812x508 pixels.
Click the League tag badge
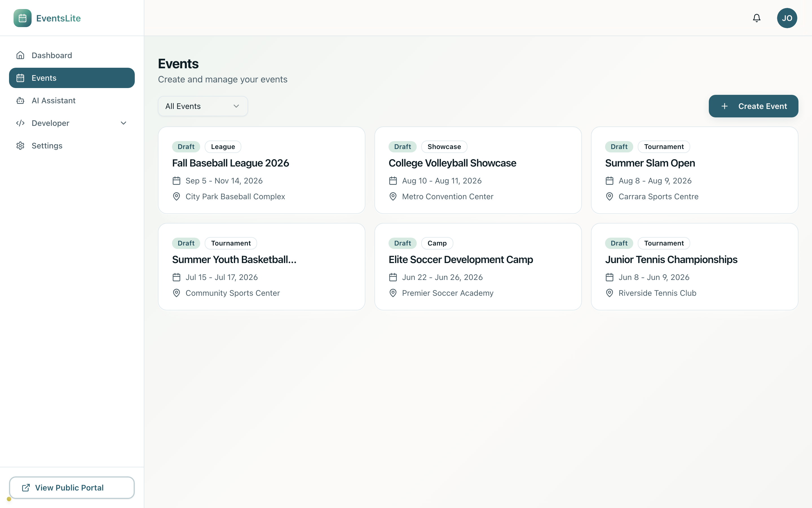click(x=223, y=146)
